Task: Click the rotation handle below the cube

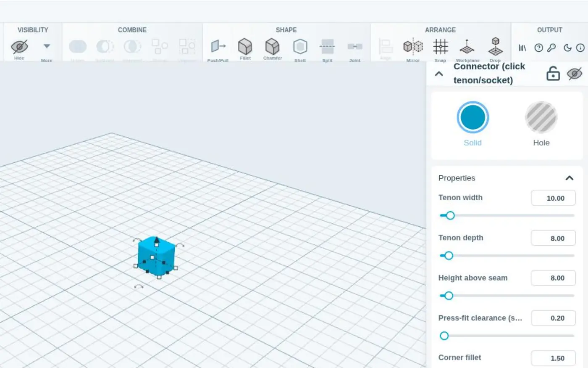Action: [139, 287]
